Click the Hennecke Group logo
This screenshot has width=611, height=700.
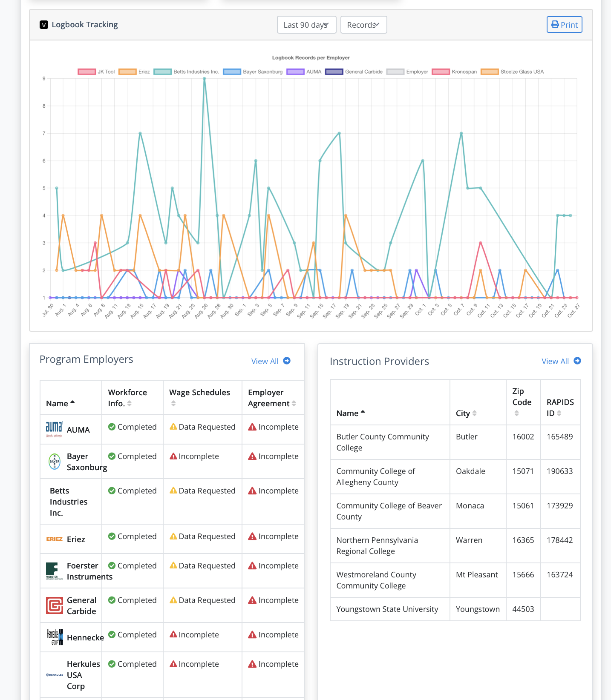click(x=55, y=637)
